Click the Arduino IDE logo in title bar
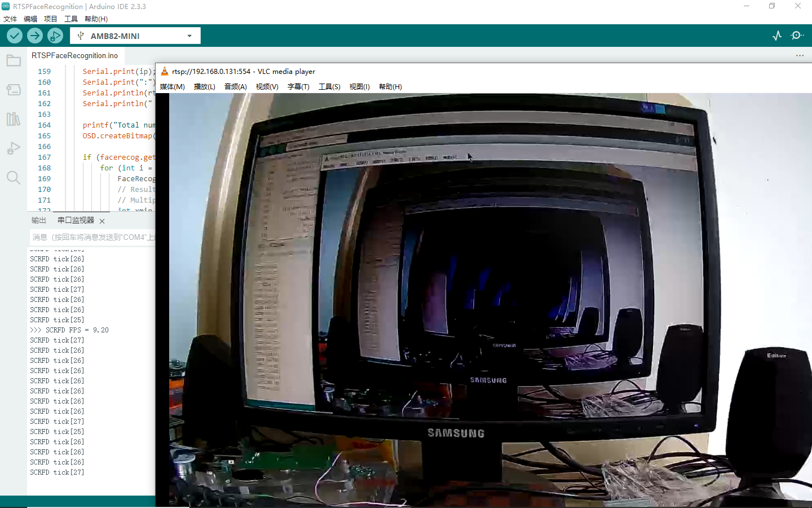812x508 pixels. click(6, 6)
